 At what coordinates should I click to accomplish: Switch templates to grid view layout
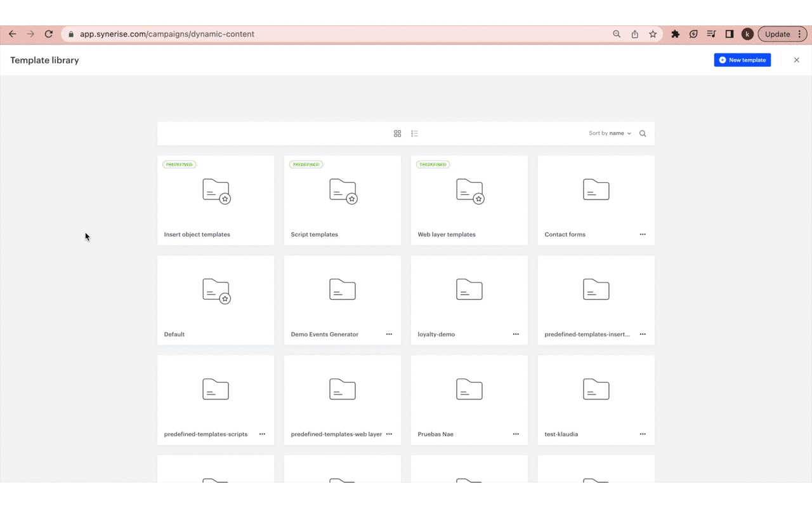coord(397,133)
